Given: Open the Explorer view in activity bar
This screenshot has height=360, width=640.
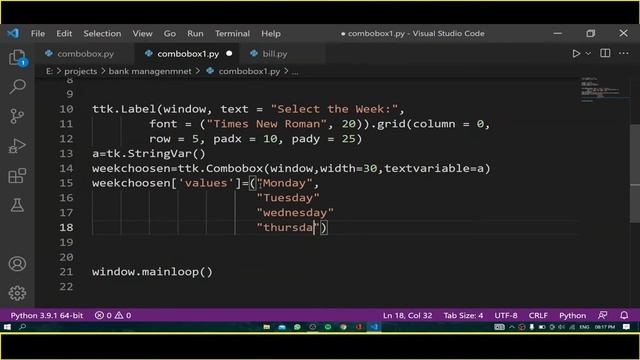Looking at the screenshot, I should pos(17,57).
